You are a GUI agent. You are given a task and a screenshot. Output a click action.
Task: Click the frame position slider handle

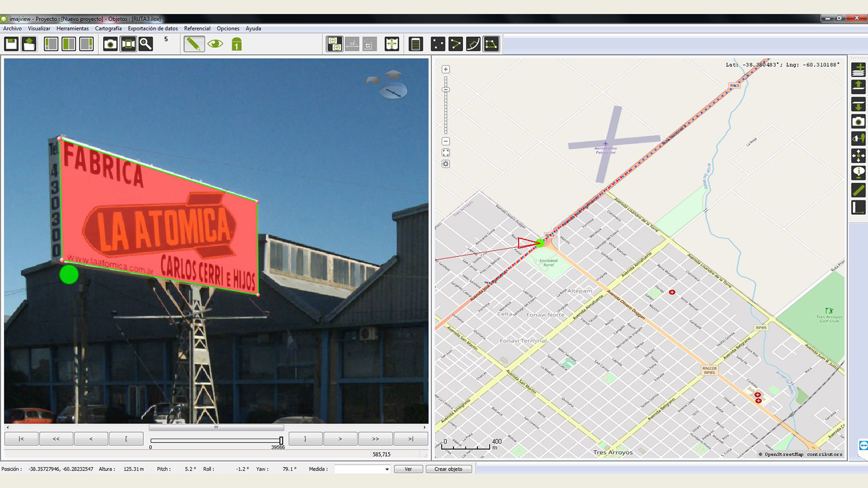(x=281, y=440)
